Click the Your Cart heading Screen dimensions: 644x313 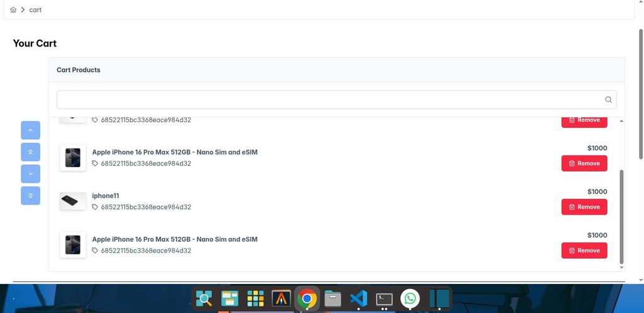tap(35, 43)
